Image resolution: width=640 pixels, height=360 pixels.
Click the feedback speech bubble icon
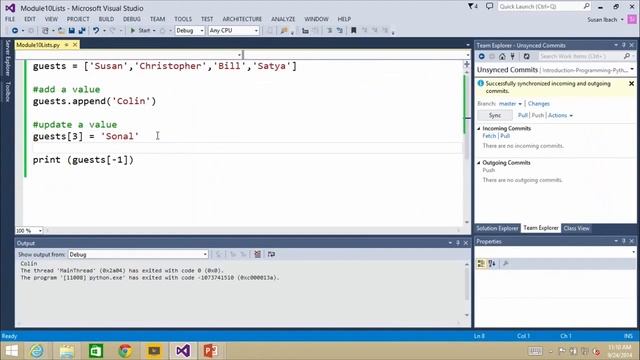pyautogui.click(x=489, y=6)
